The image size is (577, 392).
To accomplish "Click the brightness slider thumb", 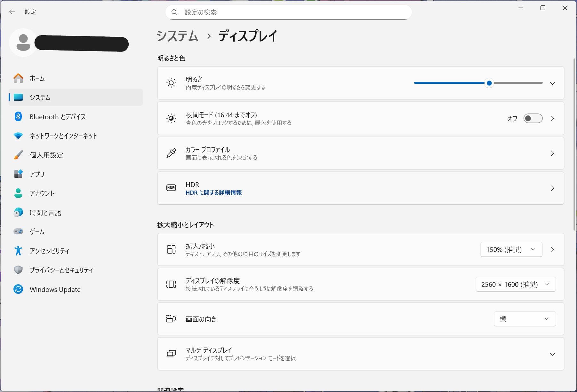I will (489, 83).
